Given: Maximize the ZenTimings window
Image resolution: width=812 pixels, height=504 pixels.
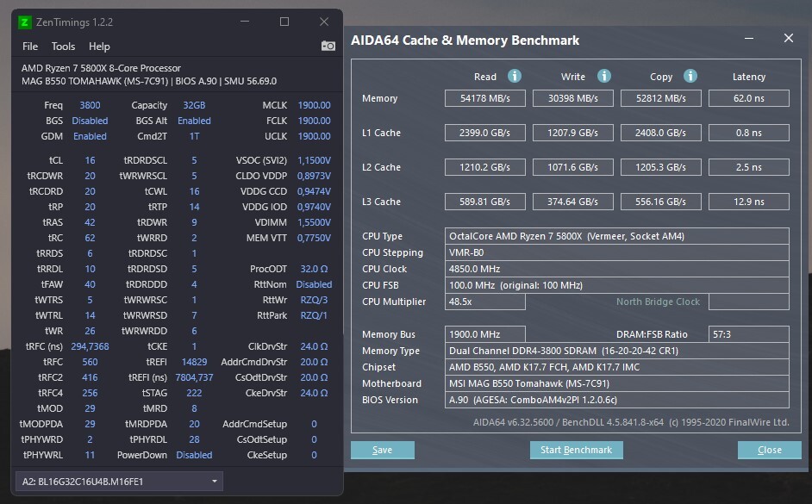Looking at the screenshot, I should 284,22.
